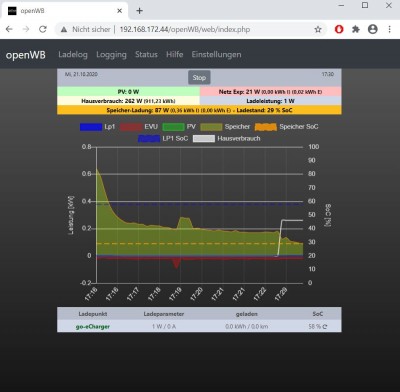Open the Status page
This screenshot has width=400, height=392.
click(146, 55)
